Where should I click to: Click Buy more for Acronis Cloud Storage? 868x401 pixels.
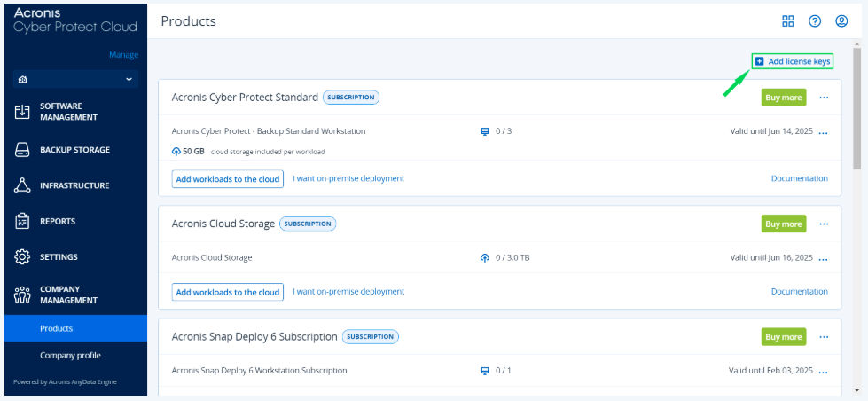(x=783, y=224)
